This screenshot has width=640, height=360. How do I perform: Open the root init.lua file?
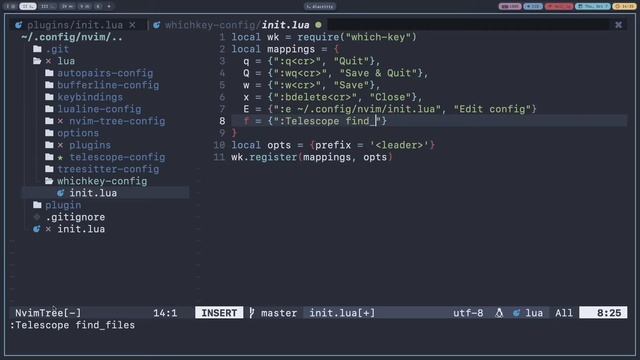pyautogui.click(x=81, y=229)
